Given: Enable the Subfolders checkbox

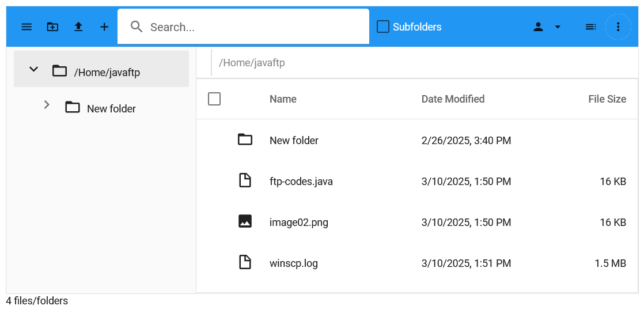Looking at the screenshot, I should point(383,27).
